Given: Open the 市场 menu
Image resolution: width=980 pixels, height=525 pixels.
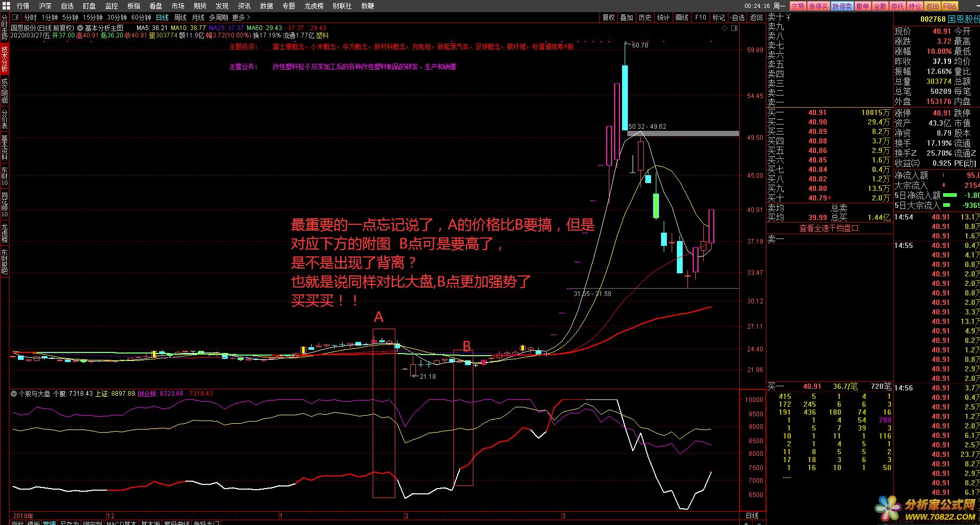Looking at the screenshot, I should tap(178, 6).
